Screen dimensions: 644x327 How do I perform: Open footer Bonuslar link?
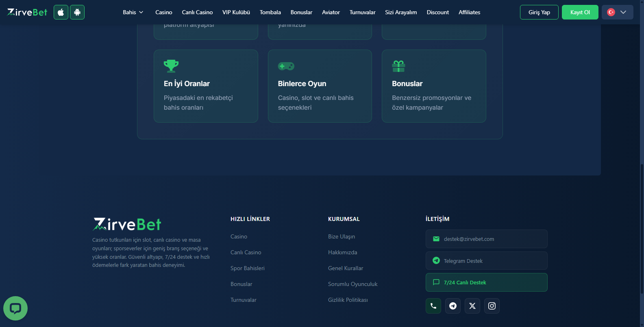coord(241,284)
